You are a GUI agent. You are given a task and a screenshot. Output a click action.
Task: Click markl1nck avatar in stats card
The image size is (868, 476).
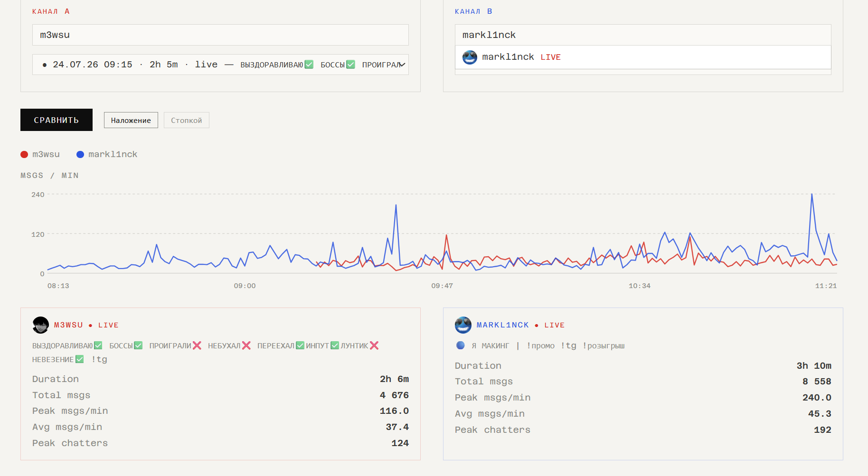coord(463,325)
